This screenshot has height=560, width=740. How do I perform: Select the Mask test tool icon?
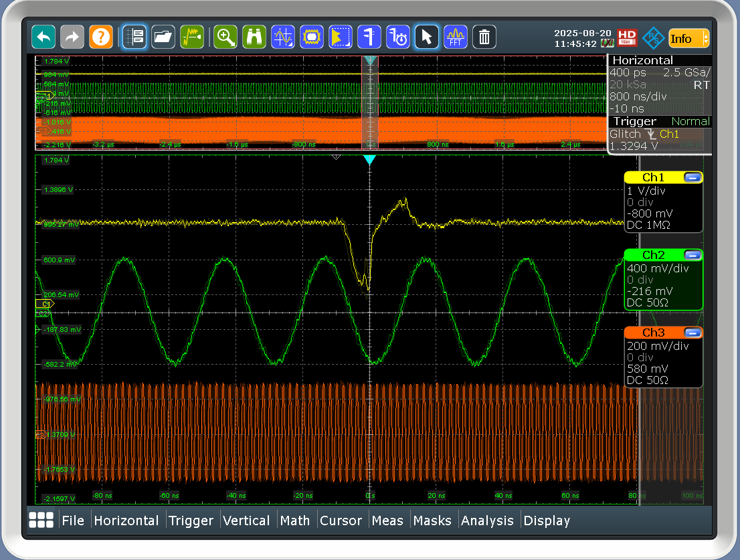312,37
